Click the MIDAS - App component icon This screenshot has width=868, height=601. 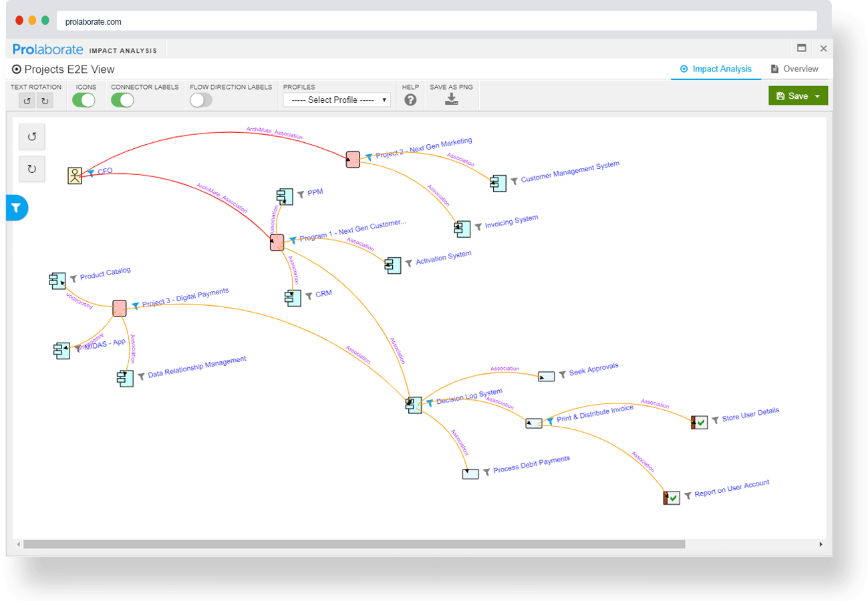click(x=61, y=351)
